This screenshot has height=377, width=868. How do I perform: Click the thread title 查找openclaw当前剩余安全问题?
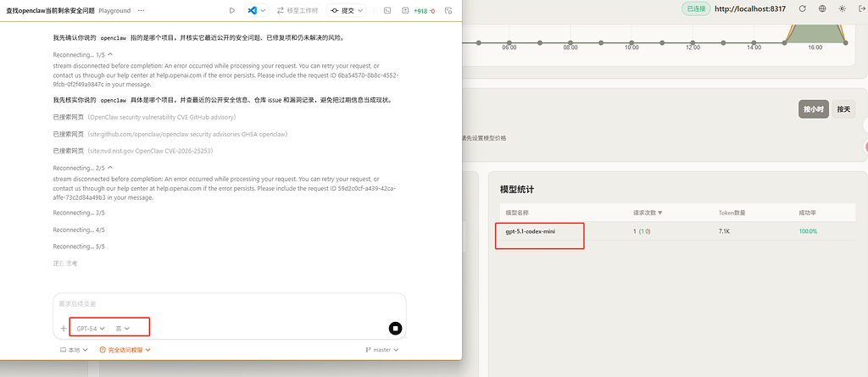pyautogui.click(x=50, y=10)
